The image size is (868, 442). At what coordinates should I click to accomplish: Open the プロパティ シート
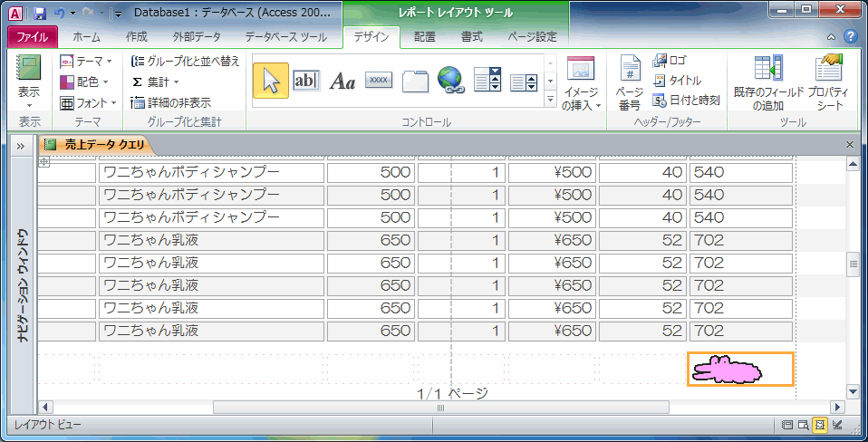pos(828,82)
